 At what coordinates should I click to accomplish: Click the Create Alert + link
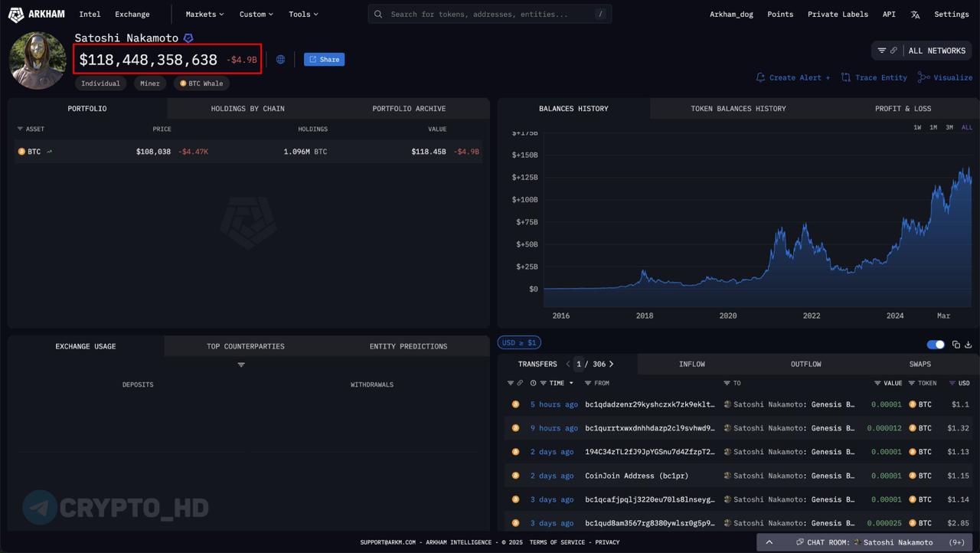point(793,77)
